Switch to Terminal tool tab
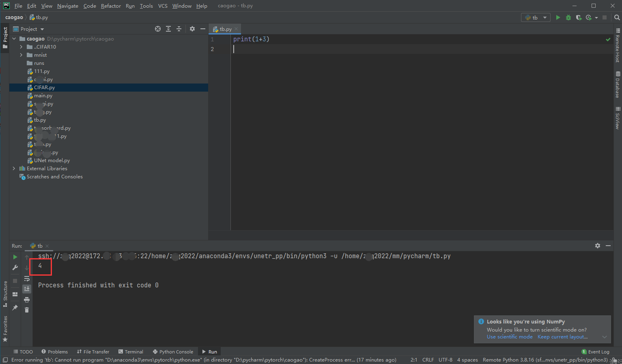This screenshot has height=364, width=622. 131,352
